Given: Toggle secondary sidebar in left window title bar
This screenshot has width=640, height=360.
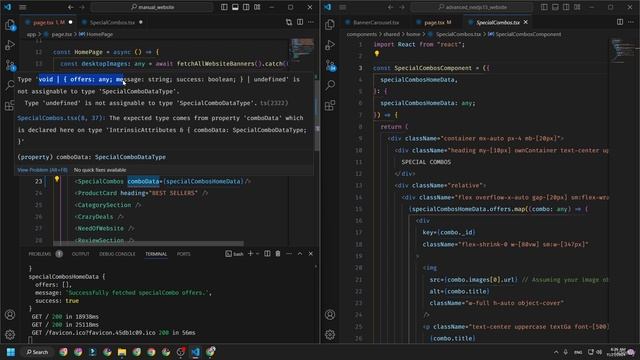Looking at the screenshot, I should pos(246,7).
